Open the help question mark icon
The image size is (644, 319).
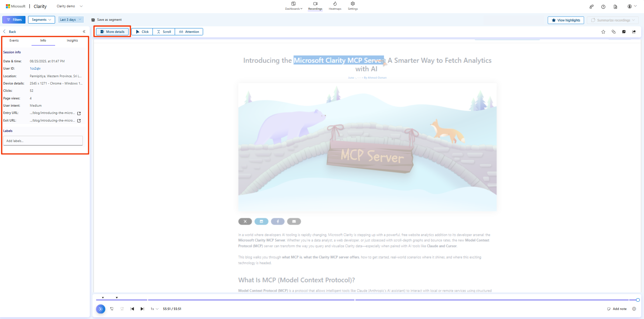(603, 7)
